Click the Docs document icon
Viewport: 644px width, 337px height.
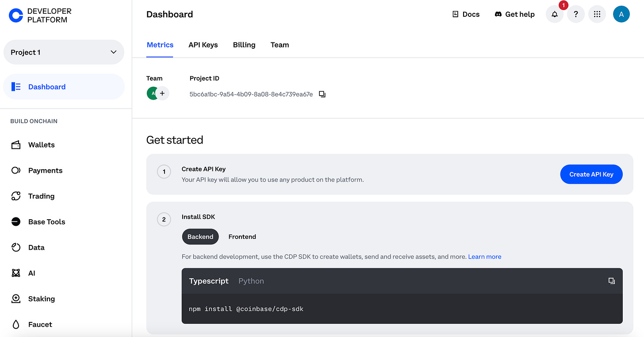(x=455, y=14)
